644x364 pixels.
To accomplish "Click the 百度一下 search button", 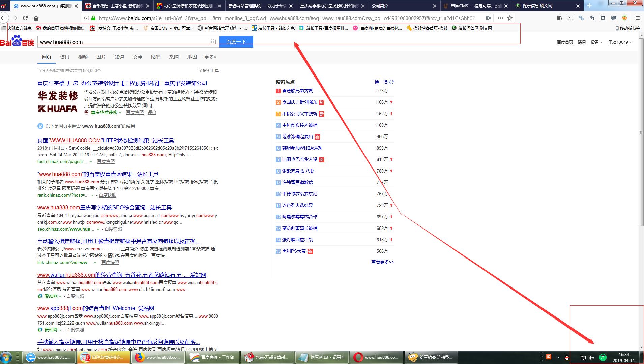I will click(x=236, y=42).
